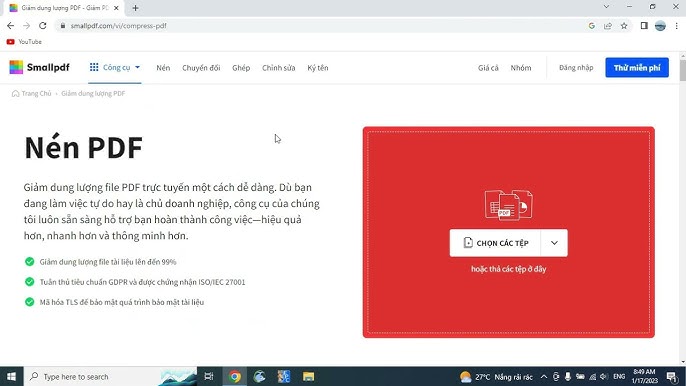
Task: Open the weather widget 27°C
Action: (x=496, y=377)
